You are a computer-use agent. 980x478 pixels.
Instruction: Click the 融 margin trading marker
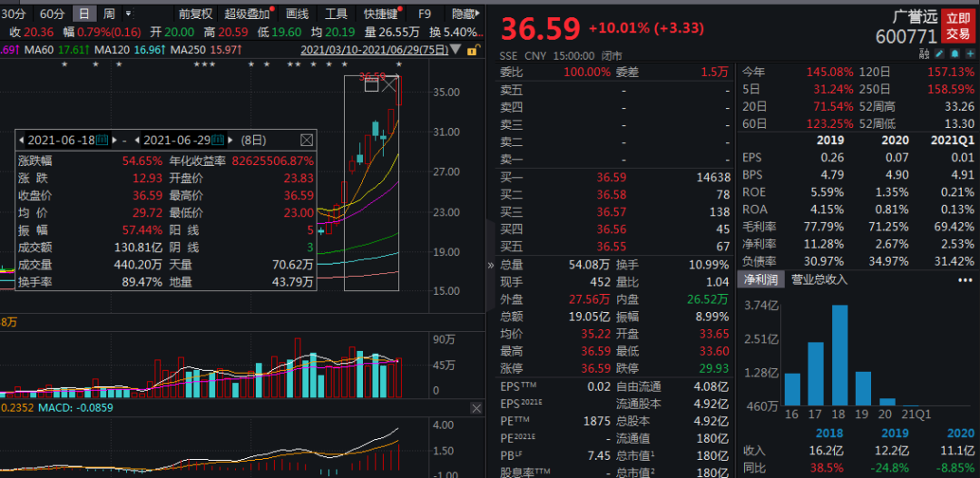pyautogui.click(x=925, y=54)
